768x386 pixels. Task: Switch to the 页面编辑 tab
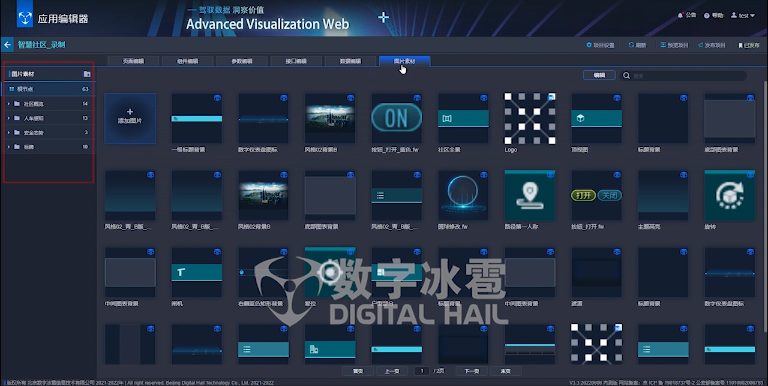tap(133, 61)
